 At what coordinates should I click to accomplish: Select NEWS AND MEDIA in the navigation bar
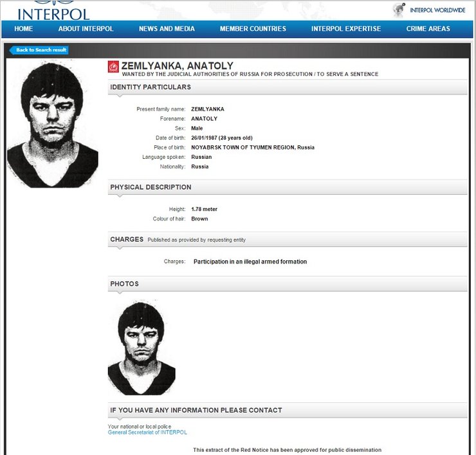(166, 29)
